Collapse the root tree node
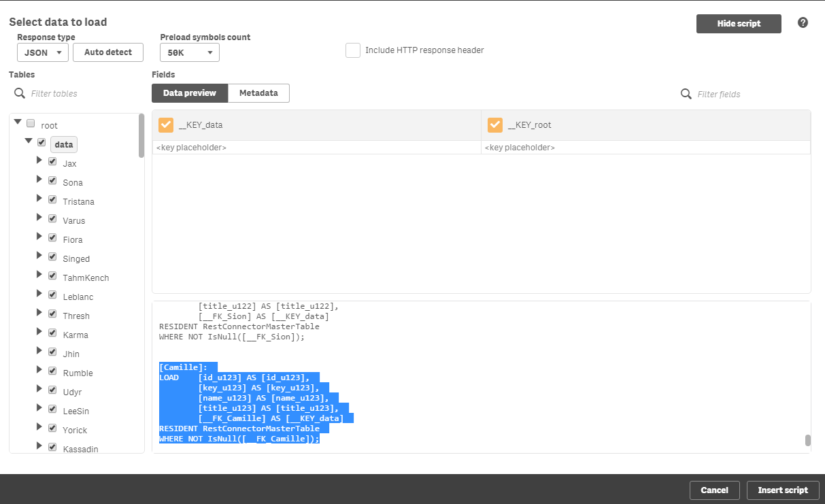This screenshot has height=504, width=825. click(18, 122)
